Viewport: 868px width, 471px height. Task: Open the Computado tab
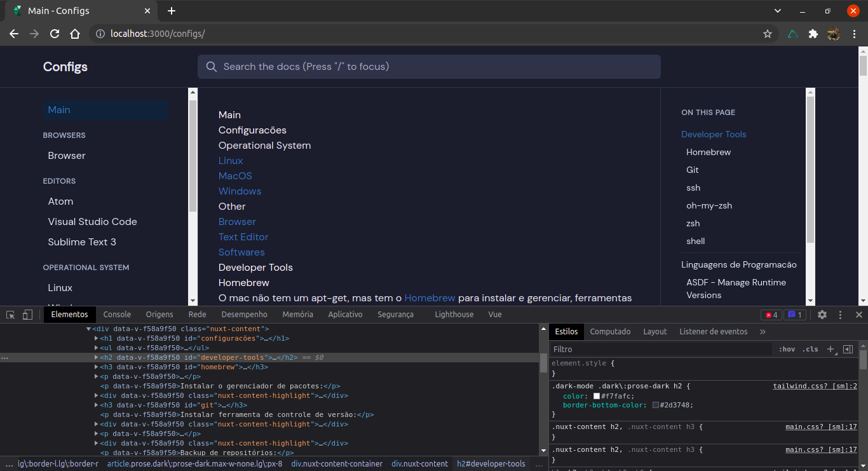(610, 331)
